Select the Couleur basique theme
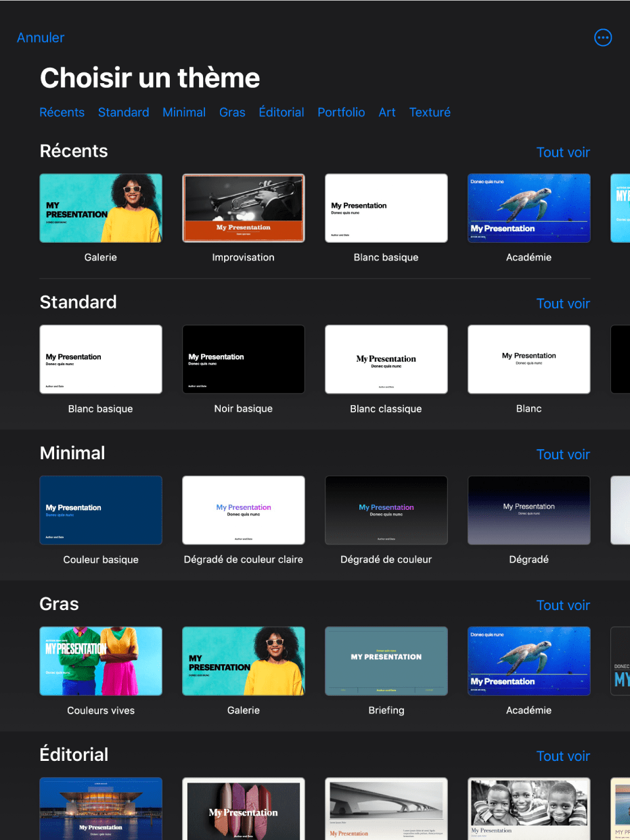630x840 pixels. (101, 510)
